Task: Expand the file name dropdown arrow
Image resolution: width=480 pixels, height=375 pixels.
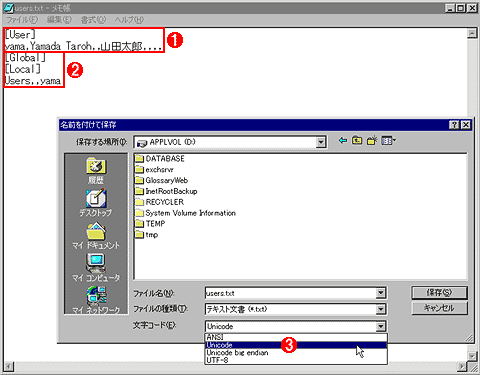Action: pyautogui.click(x=381, y=293)
